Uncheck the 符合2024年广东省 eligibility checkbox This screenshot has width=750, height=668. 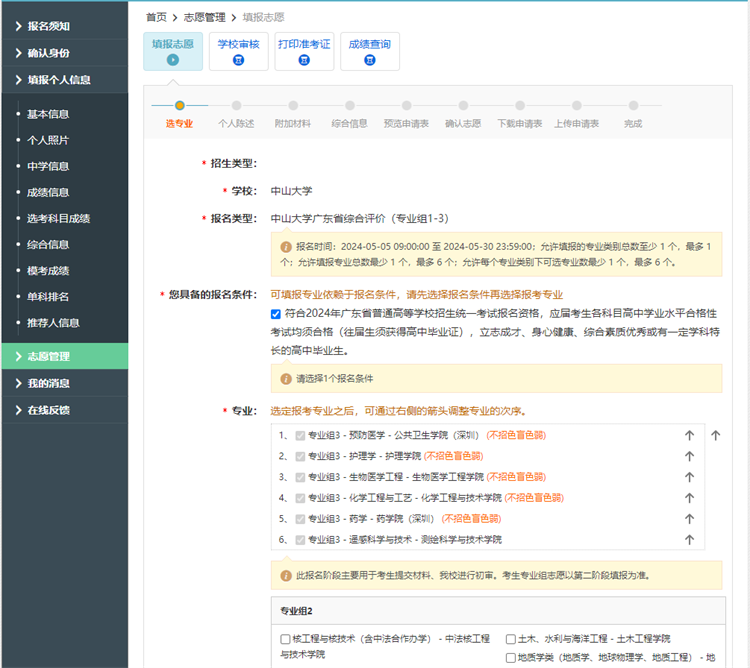(x=276, y=314)
